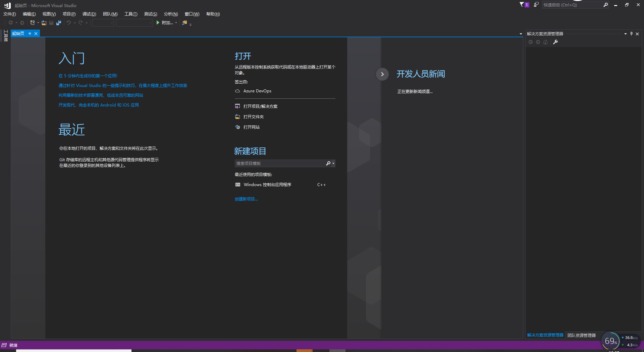Click the 69% system monitor widget
644x352 pixels.
(610, 341)
